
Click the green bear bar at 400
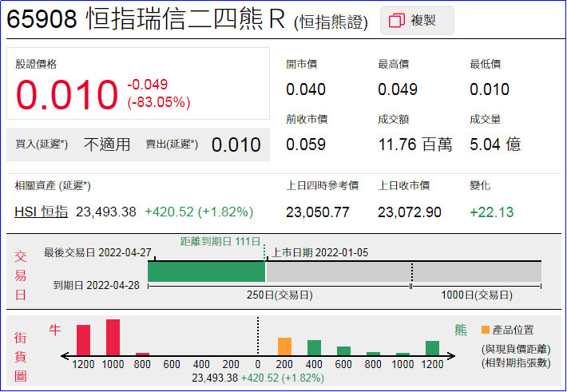click(314, 347)
